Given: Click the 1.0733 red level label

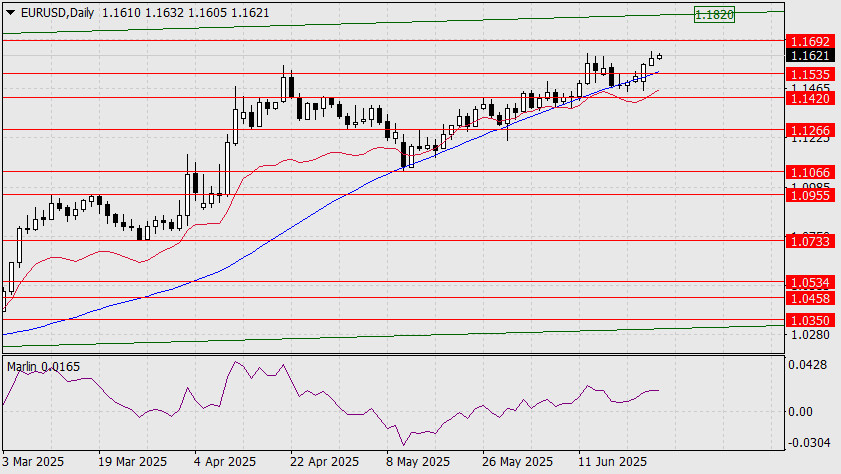Looking at the screenshot, I should (810, 241).
